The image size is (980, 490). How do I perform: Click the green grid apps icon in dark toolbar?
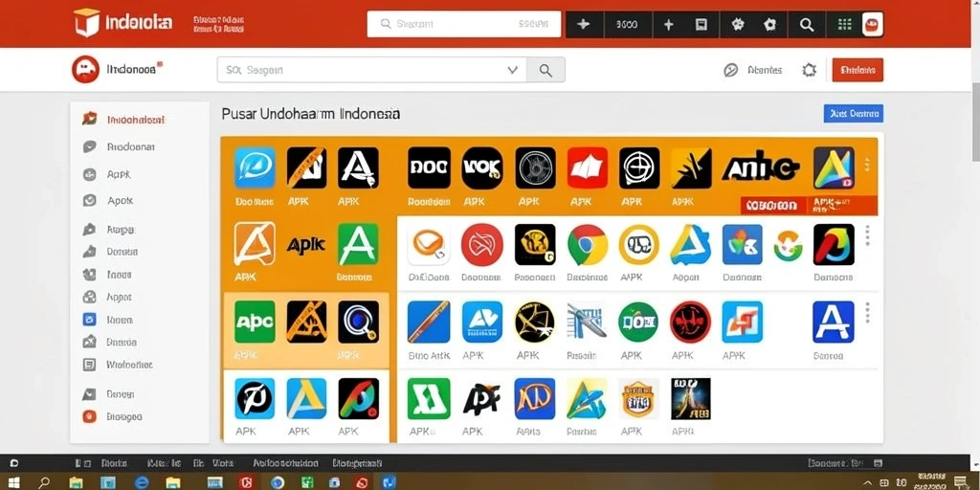[844, 24]
